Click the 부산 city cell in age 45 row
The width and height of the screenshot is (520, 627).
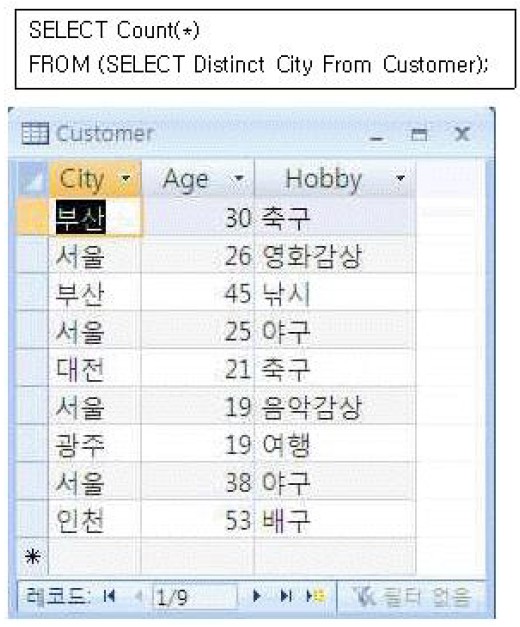(95, 293)
